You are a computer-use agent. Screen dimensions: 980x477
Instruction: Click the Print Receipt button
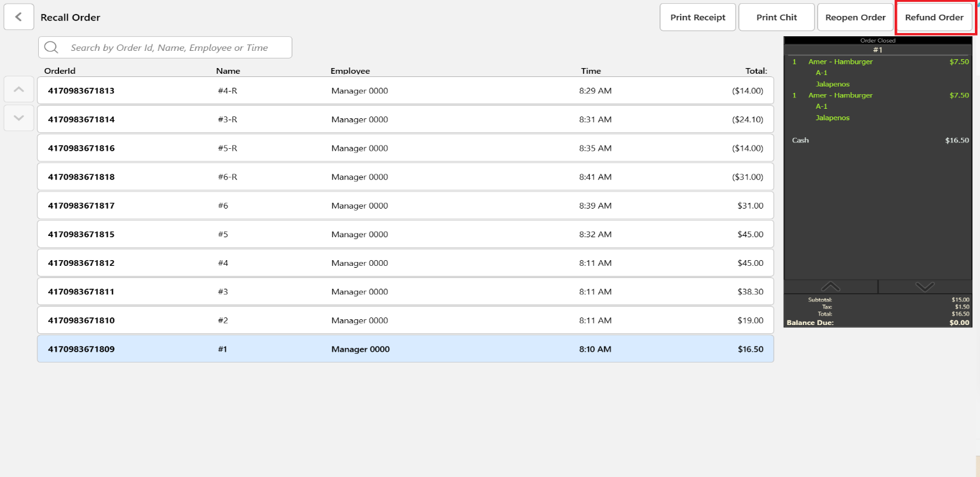coord(698,17)
